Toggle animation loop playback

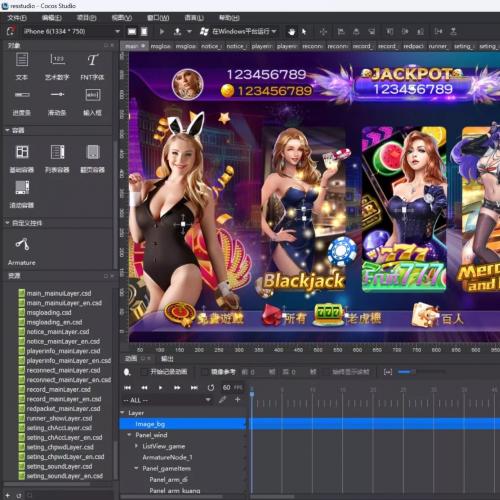[x=211, y=388]
